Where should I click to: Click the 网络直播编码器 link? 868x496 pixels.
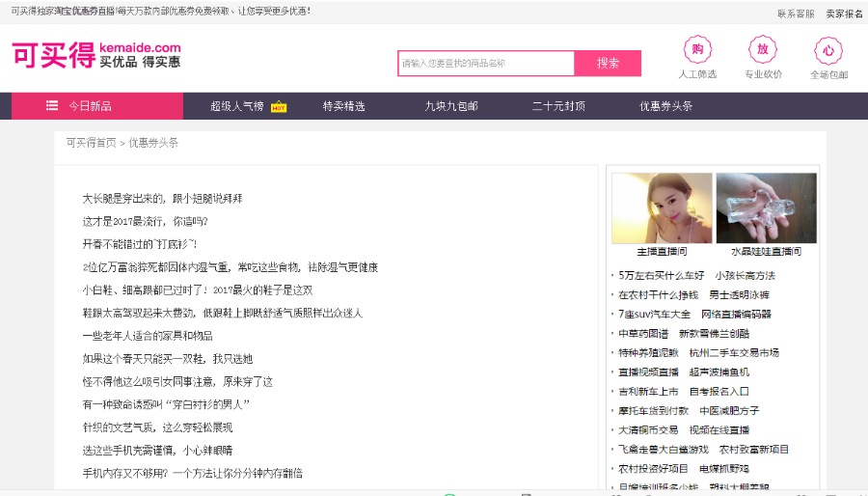point(736,315)
